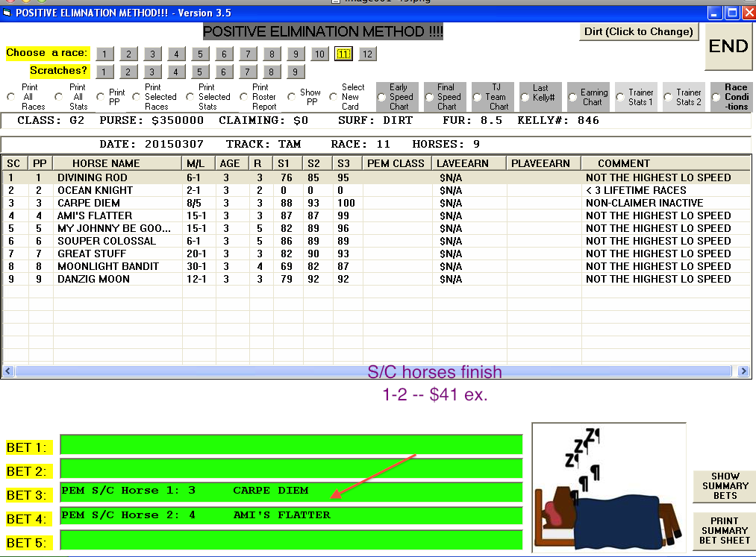756x557 pixels.
Task: Choose race 12
Action: [367, 54]
